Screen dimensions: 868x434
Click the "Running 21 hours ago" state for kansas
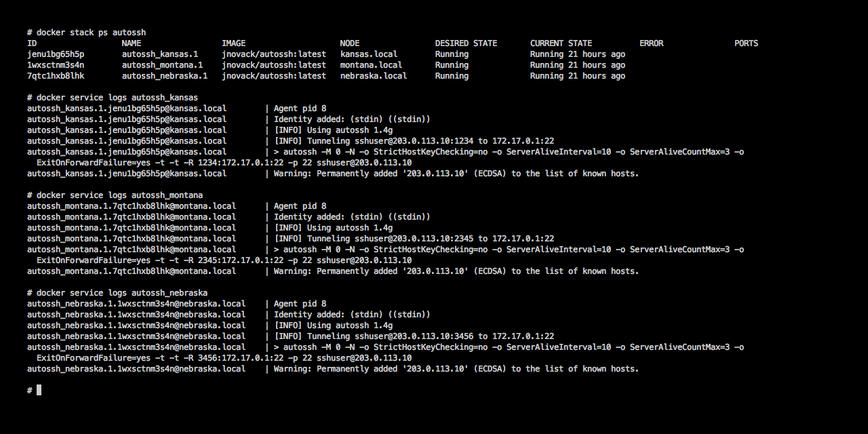pyautogui.click(x=578, y=54)
